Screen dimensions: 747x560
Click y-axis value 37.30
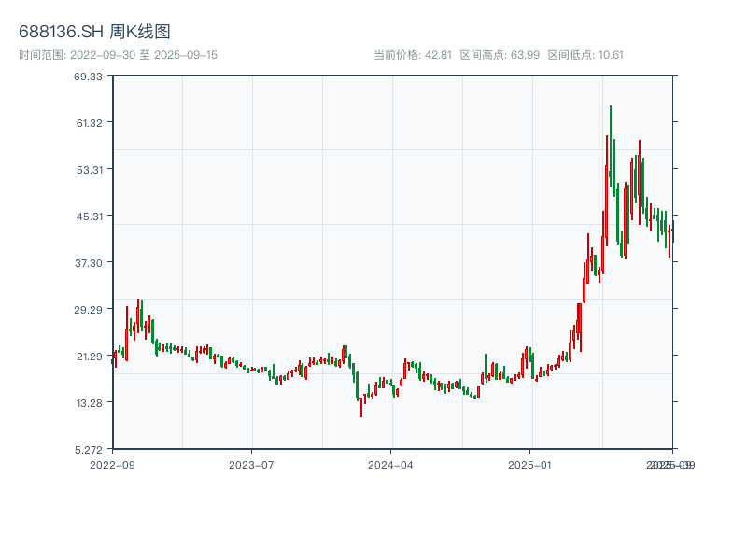tap(89, 263)
